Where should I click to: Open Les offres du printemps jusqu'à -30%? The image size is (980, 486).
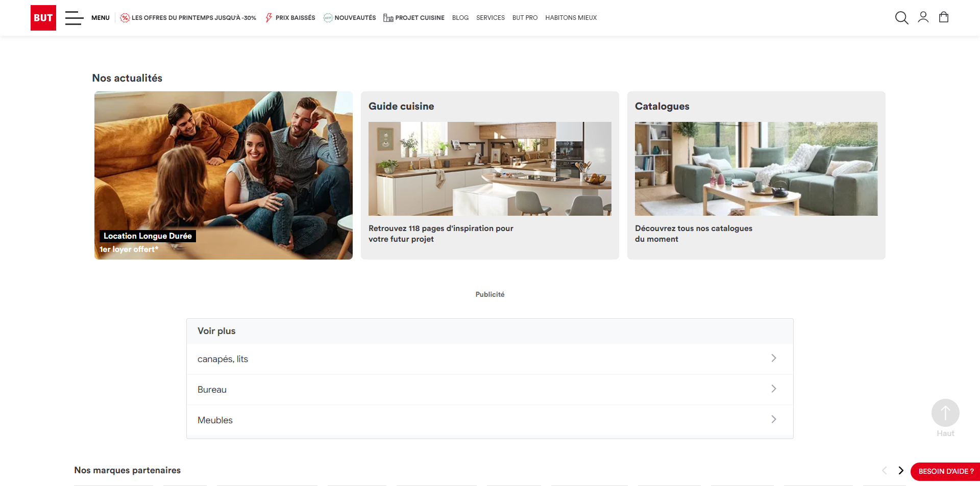point(194,18)
